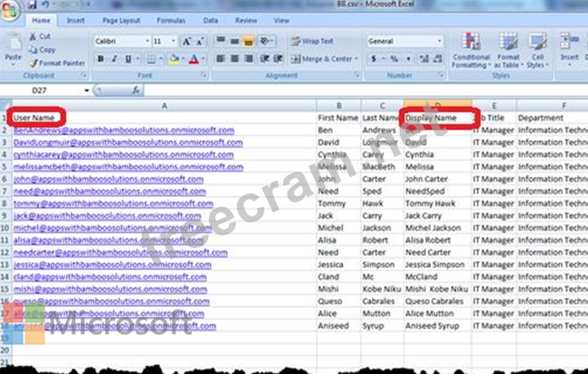
Task: Click the Increase Indent icon
Action: click(x=279, y=59)
